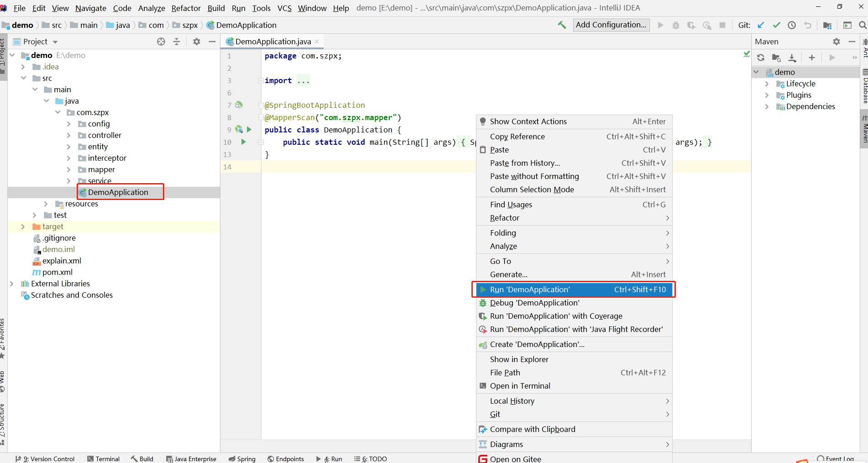This screenshot has width=868, height=463.
Task: Click the Run arrow in the top toolbar
Action: point(660,25)
